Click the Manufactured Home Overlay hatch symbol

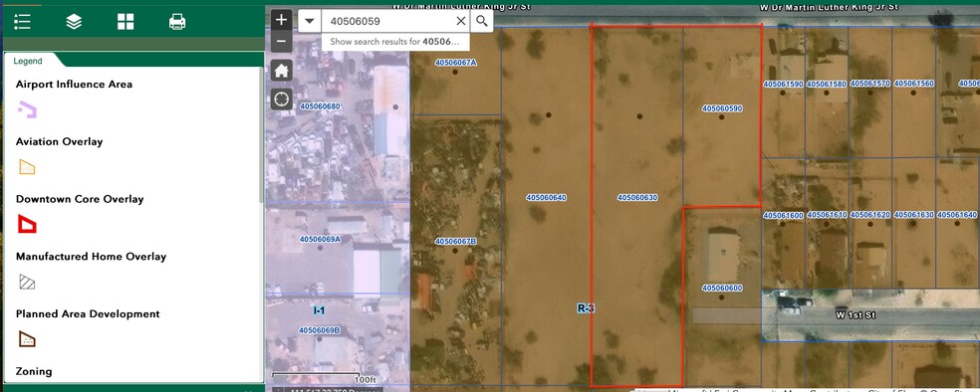pos(27,283)
